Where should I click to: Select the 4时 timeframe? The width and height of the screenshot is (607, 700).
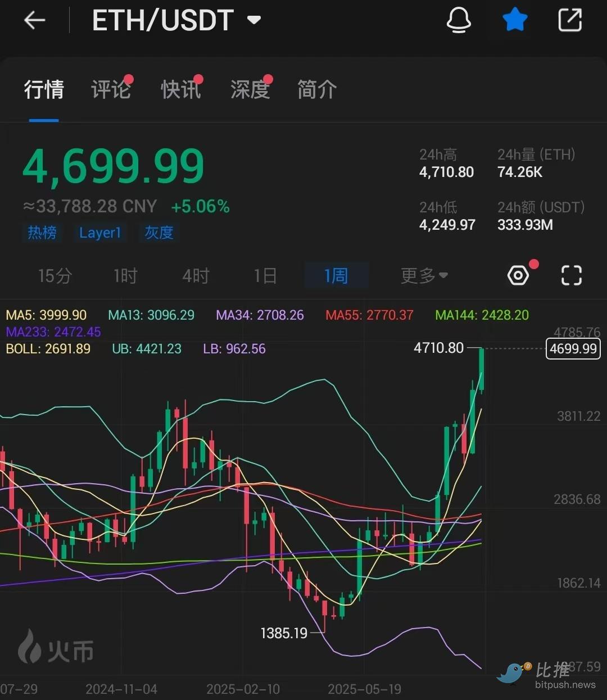pos(196,275)
